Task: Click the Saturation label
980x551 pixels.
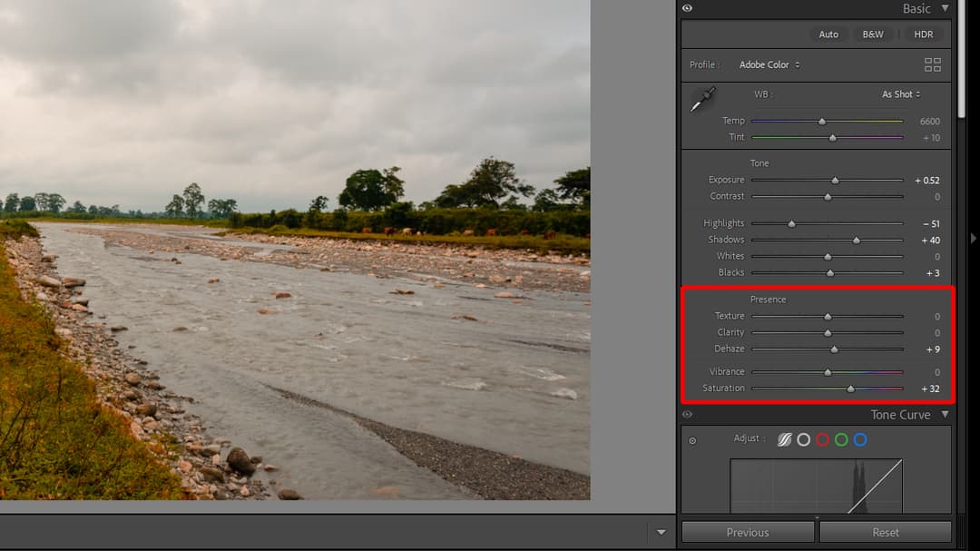Action: pyautogui.click(x=723, y=388)
